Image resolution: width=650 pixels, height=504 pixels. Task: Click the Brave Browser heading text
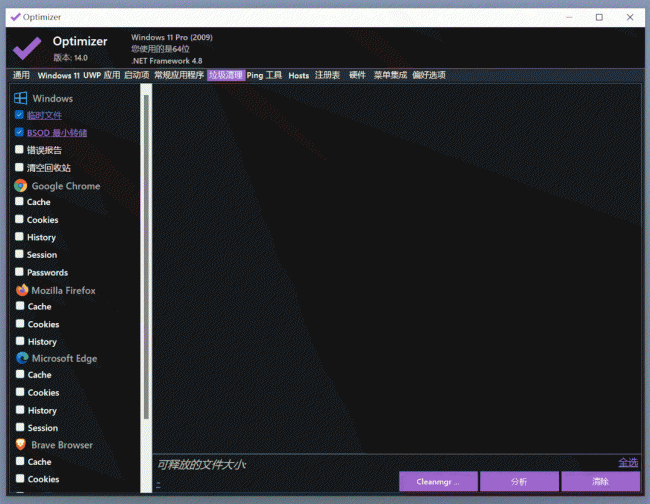(x=62, y=445)
